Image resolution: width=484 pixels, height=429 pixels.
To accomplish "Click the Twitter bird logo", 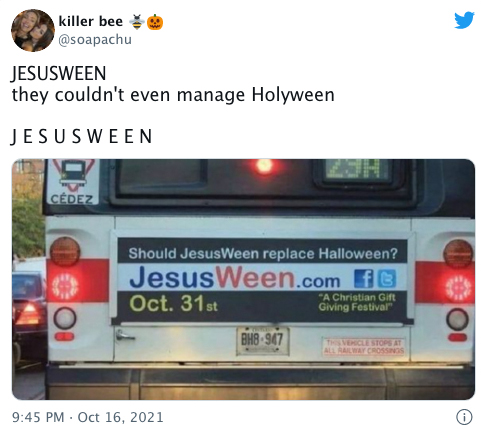I will [x=464, y=20].
